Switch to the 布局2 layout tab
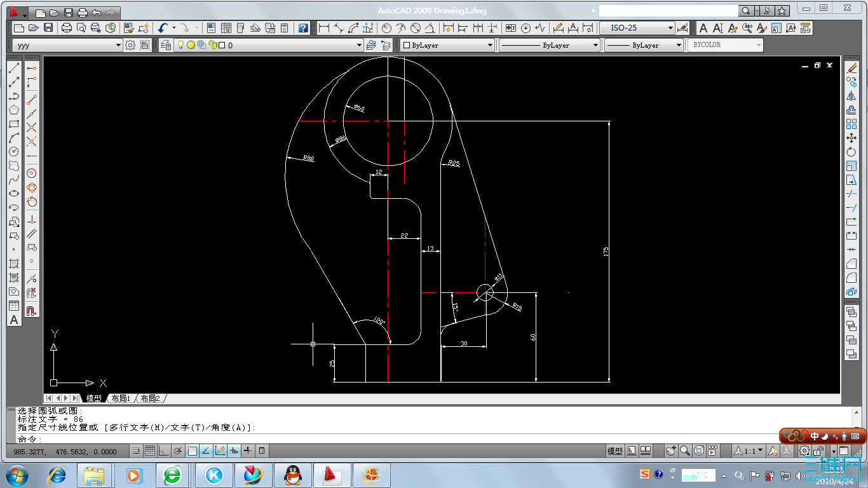The image size is (868, 488). pyautogui.click(x=151, y=398)
